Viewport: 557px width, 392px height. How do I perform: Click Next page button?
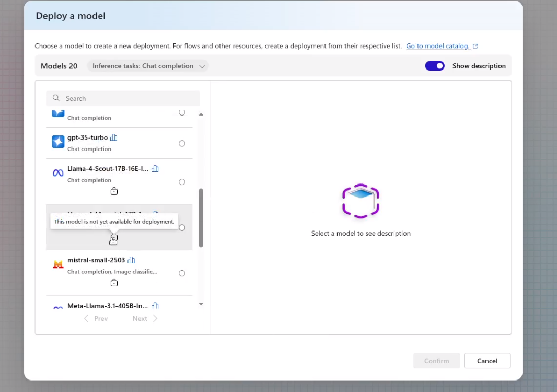(x=145, y=318)
